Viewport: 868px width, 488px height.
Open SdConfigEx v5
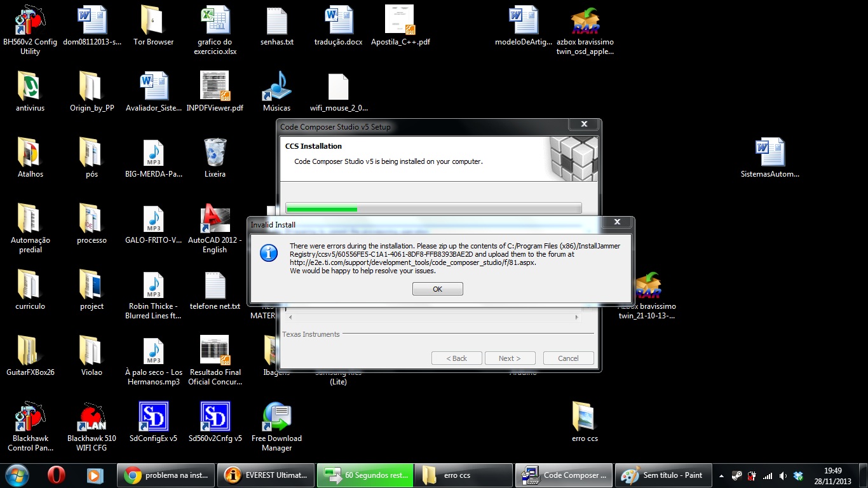tap(153, 416)
